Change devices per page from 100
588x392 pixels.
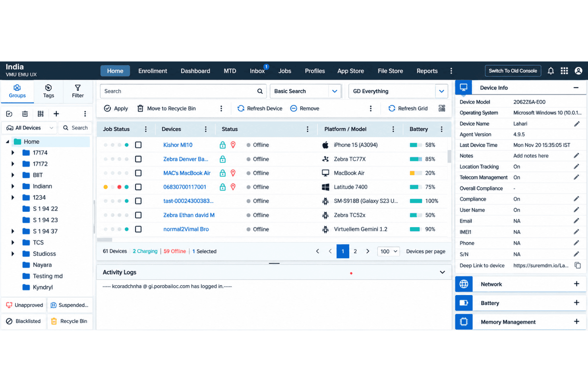coord(389,251)
